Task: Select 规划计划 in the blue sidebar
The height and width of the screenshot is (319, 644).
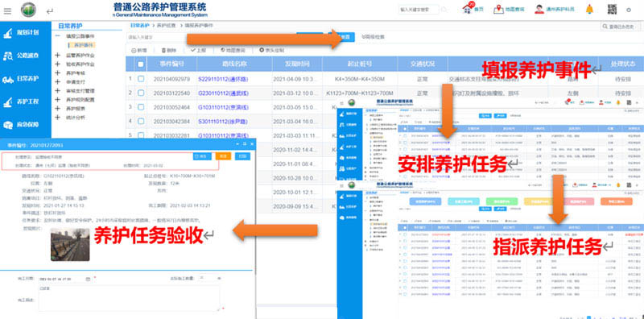Action: 26,33
